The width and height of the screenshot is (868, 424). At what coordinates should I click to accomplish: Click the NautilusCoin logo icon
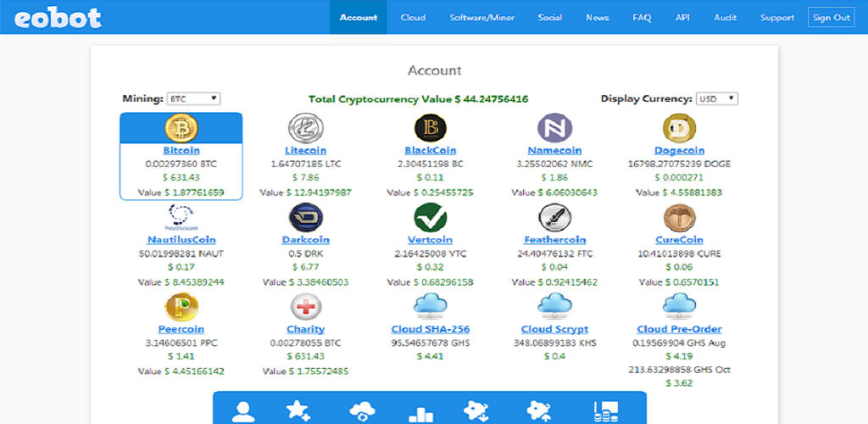tap(181, 218)
